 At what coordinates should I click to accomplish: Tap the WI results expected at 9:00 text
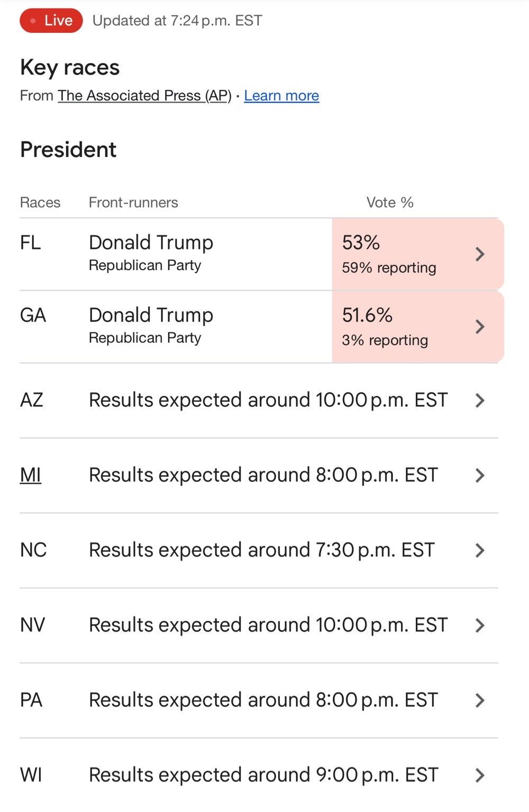(263, 776)
